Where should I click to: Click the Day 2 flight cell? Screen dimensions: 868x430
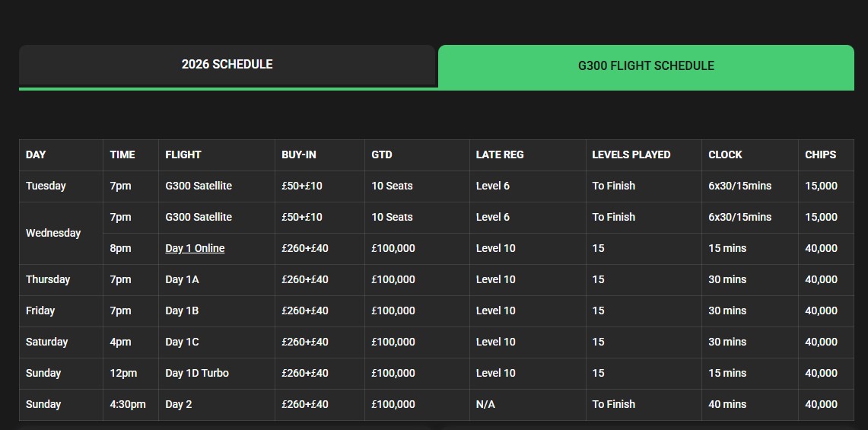coord(179,404)
